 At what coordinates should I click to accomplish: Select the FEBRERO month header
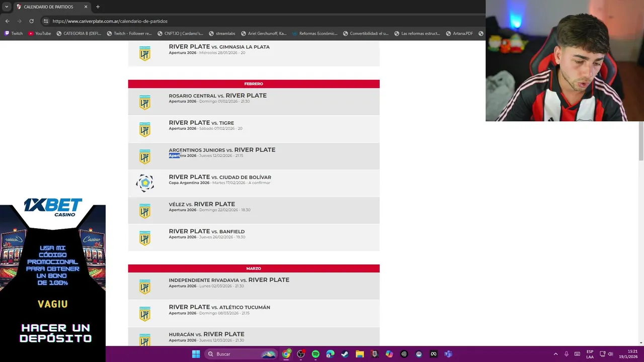click(x=254, y=84)
